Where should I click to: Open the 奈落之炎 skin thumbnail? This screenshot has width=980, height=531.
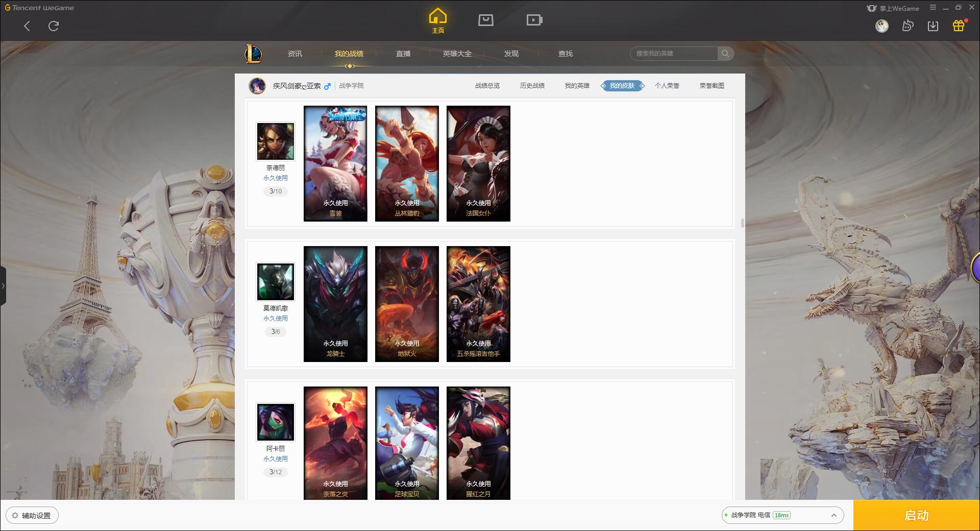[335, 443]
